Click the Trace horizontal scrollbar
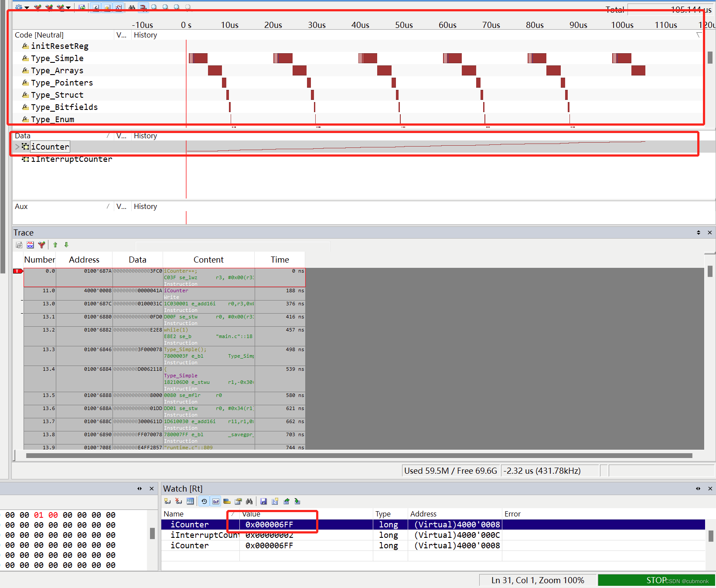Screen dimensions: 716x588 pos(359,455)
